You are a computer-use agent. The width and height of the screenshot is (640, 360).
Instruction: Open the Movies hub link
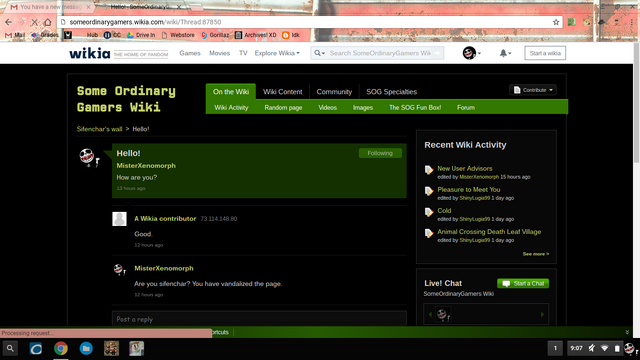(x=220, y=53)
